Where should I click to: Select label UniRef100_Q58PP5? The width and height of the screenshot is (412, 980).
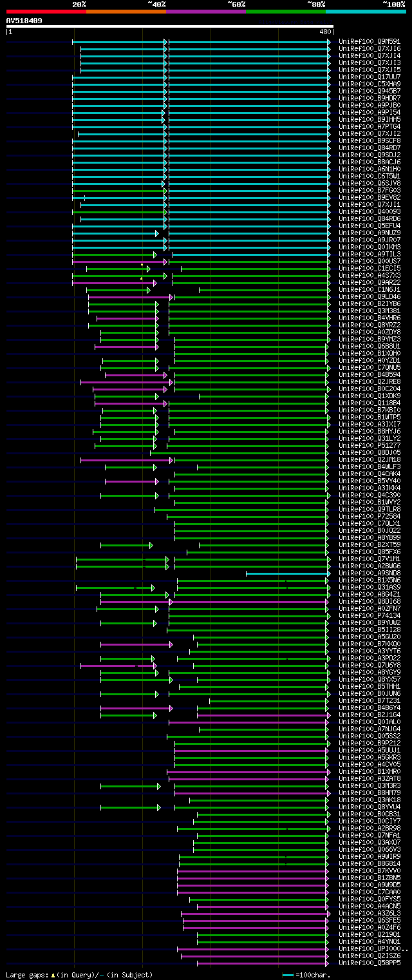[x=370, y=963]
